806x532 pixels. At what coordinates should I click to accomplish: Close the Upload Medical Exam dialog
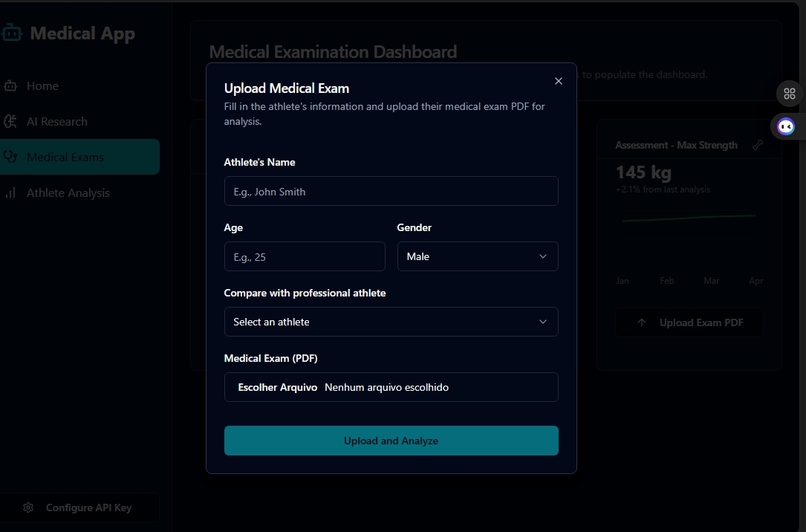click(x=558, y=81)
